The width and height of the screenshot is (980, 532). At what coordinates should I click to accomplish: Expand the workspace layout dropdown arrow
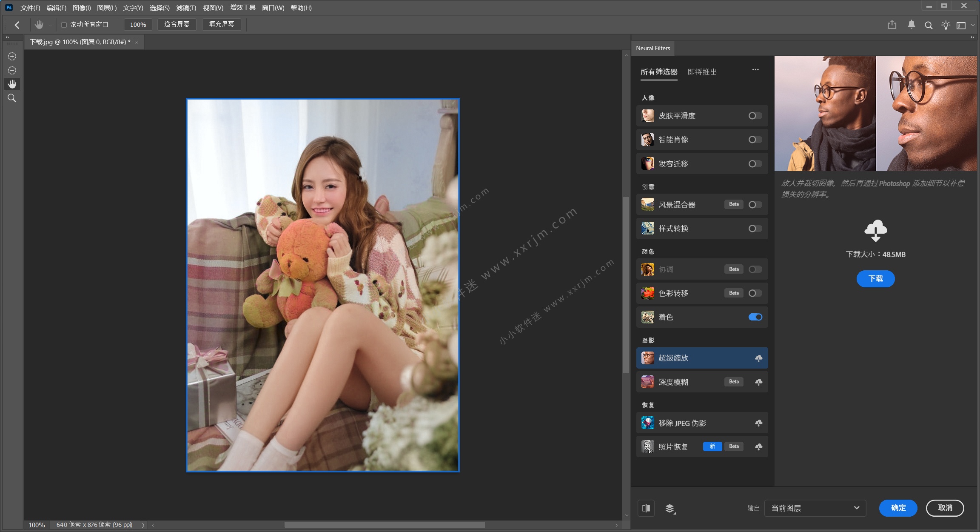pyautogui.click(x=972, y=25)
